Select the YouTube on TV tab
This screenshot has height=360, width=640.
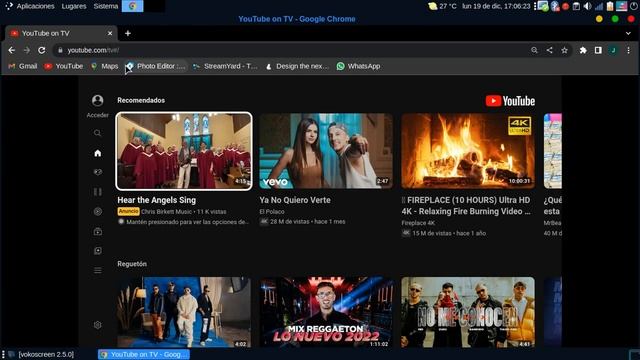60,33
